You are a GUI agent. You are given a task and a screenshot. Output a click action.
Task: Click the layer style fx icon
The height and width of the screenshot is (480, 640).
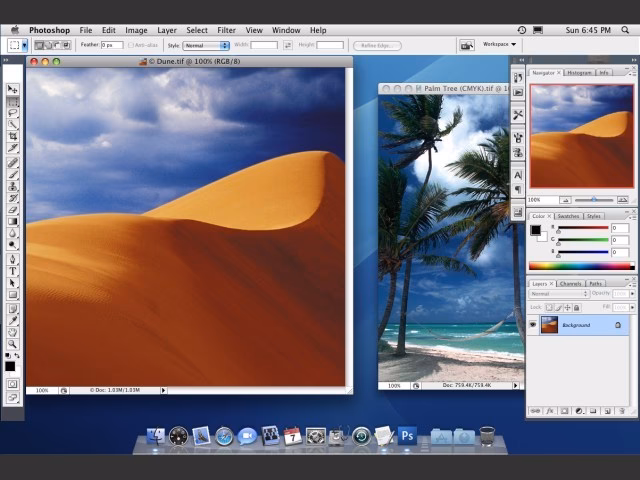[550, 411]
